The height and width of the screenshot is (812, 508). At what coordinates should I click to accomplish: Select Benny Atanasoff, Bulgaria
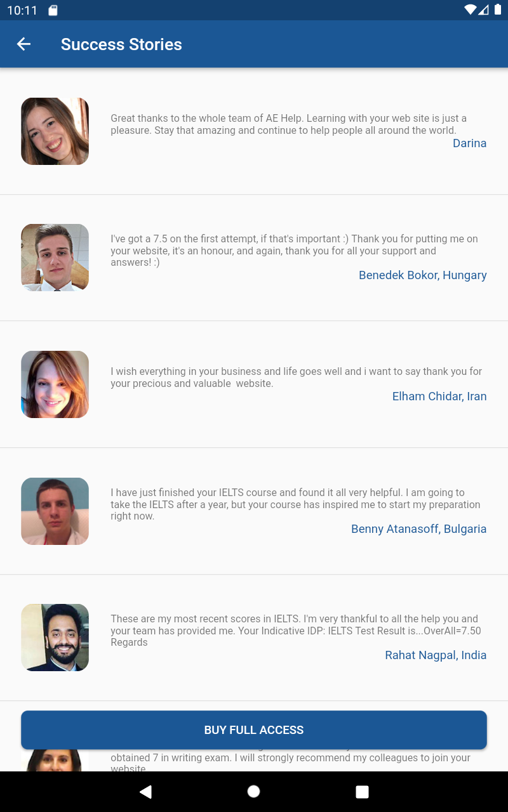[418, 528]
